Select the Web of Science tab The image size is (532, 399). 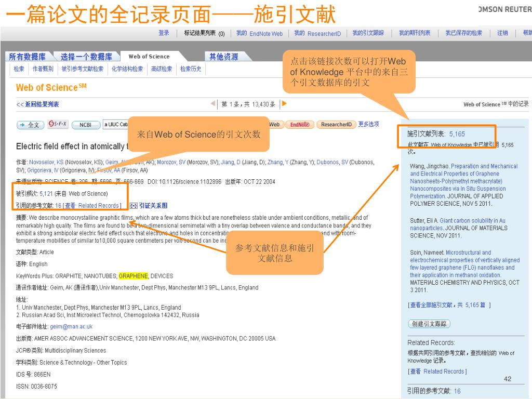pyautogui.click(x=149, y=56)
